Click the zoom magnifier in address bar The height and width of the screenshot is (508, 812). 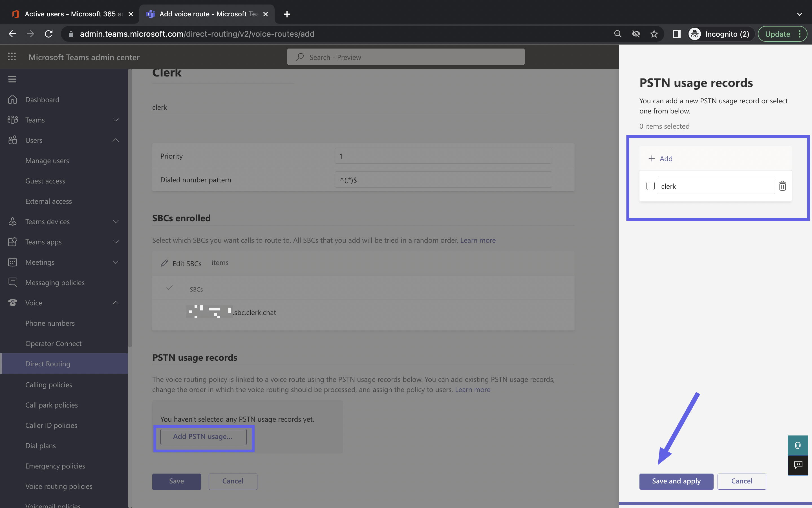tap(618, 34)
